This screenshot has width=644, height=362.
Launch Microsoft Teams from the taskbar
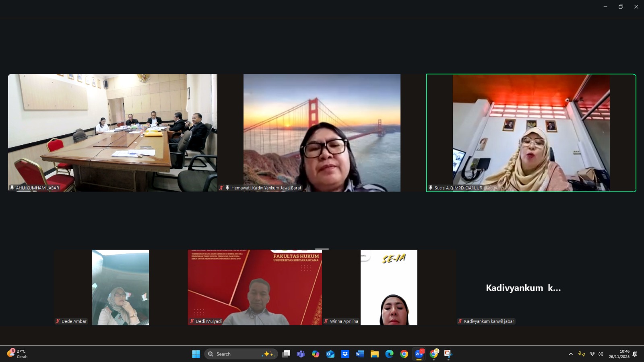[301, 354]
